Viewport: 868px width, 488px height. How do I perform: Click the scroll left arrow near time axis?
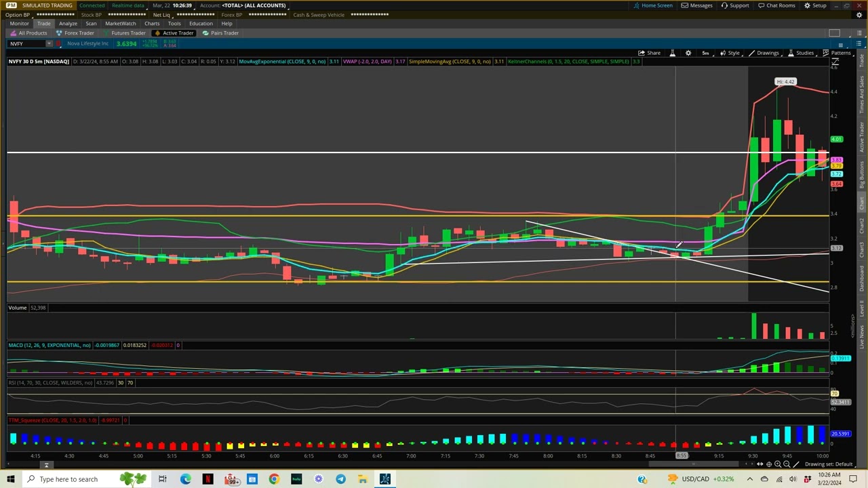(x=745, y=464)
